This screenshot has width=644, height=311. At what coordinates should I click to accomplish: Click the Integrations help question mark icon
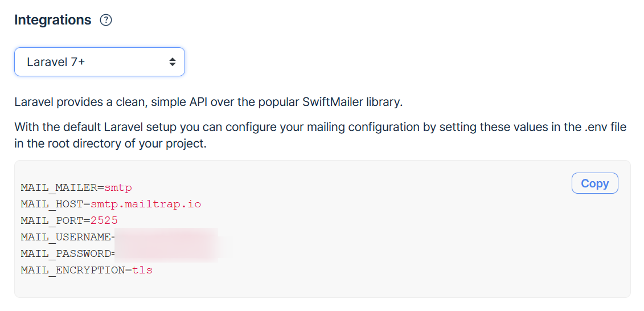coord(106,20)
